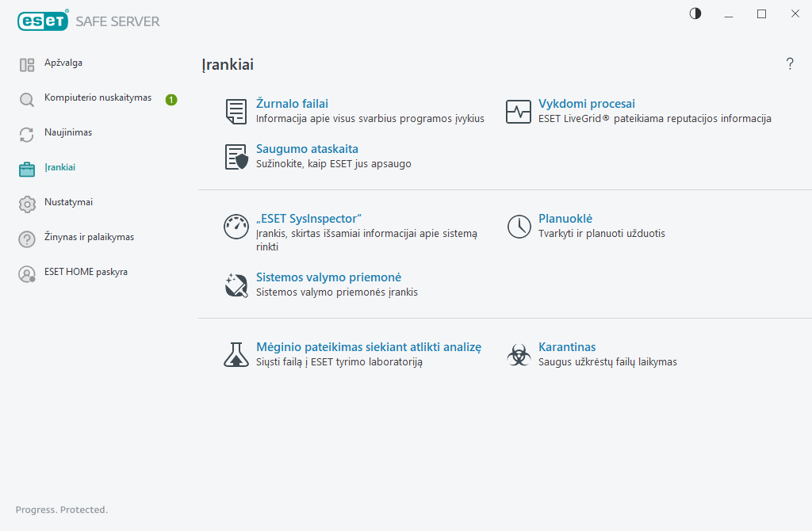
Task: Select Naujinimas in the sidebar
Action: pyautogui.click(x=68, y=132)
